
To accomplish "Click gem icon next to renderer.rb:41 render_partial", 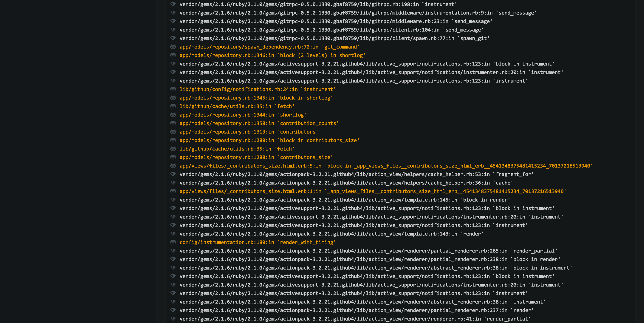I will tap(173, 319).
